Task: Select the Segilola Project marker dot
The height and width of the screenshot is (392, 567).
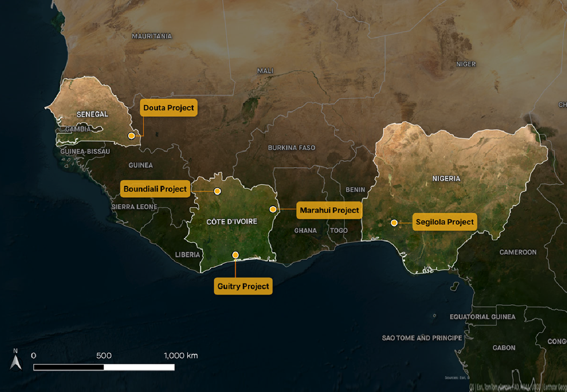Action: pyautogui.click(x=394, y=222)
